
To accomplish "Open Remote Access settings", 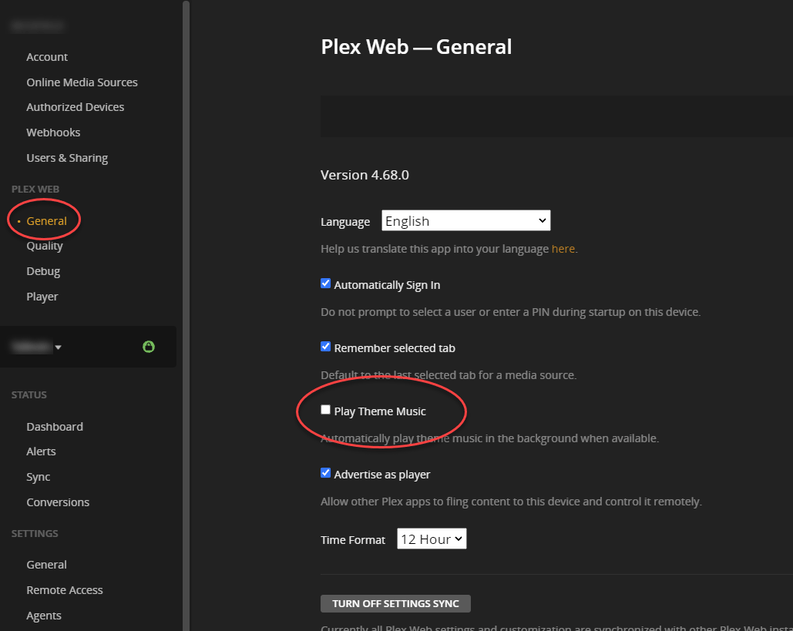I will pos(65,590).
